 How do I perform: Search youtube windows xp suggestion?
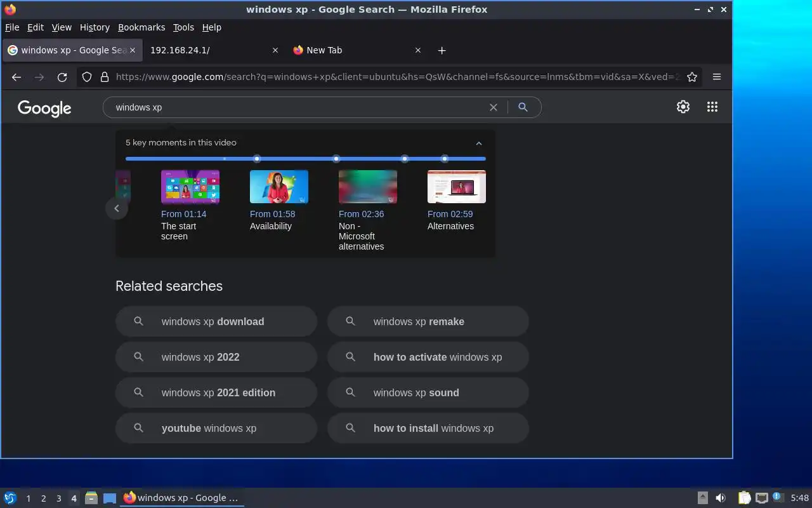tap(216, 428)
